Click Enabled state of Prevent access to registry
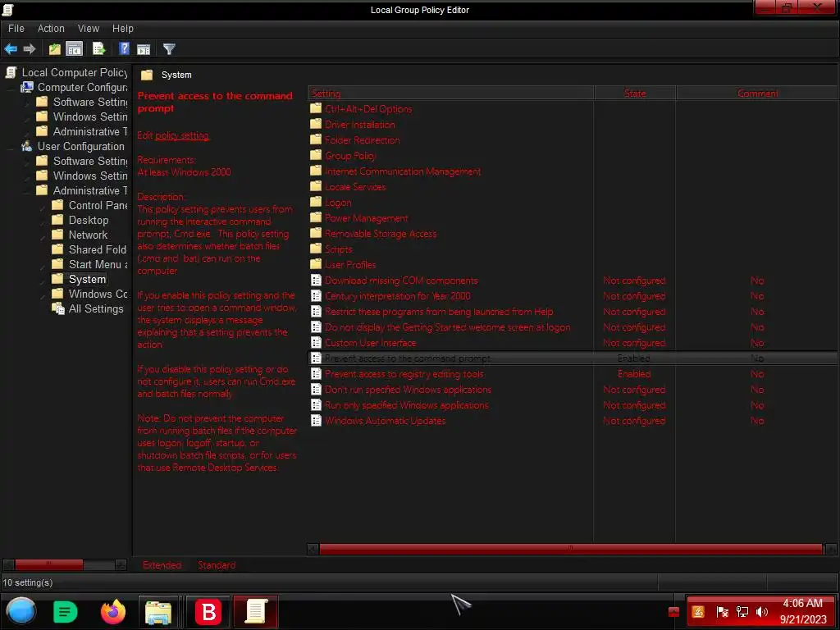This screenshot has width=840, height=630. [x=634, y=374]
